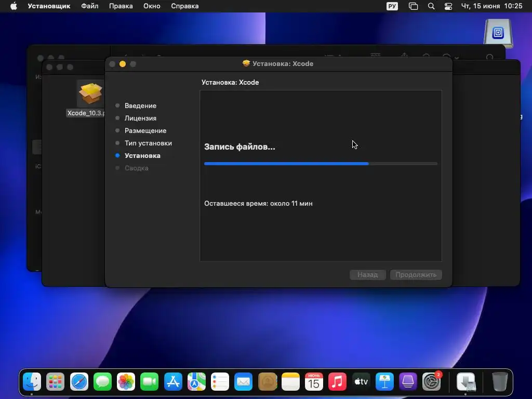Viewport: 532px width, 399px height.
Task: Open Apple TV from the Dock
Action: click(361, 382)
